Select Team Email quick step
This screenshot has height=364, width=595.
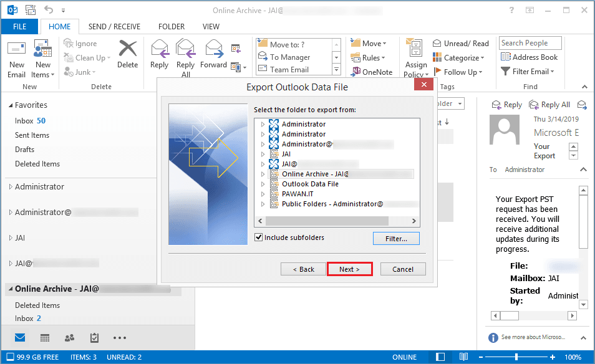tap(289, 70)
